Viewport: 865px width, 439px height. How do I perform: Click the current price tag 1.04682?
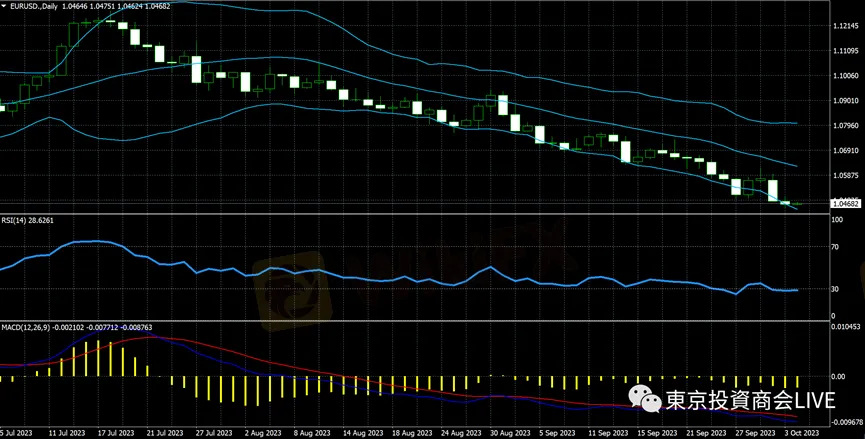point(845,203)
